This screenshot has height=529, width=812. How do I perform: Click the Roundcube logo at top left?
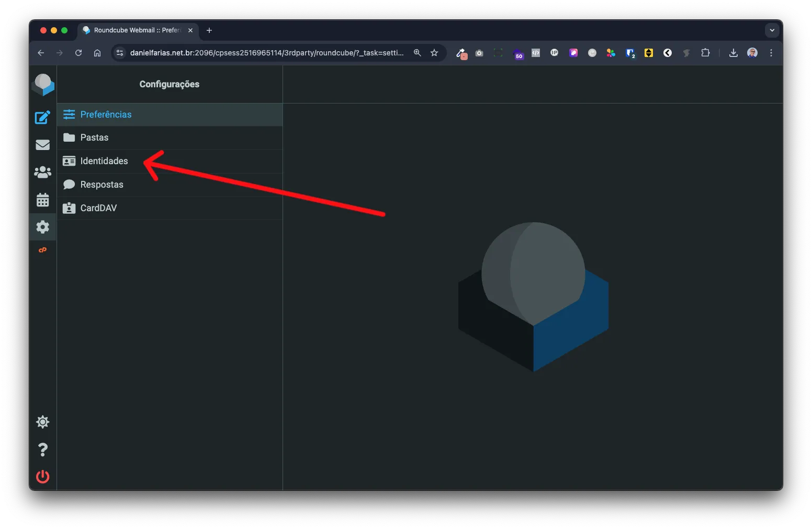pos(43,84)
